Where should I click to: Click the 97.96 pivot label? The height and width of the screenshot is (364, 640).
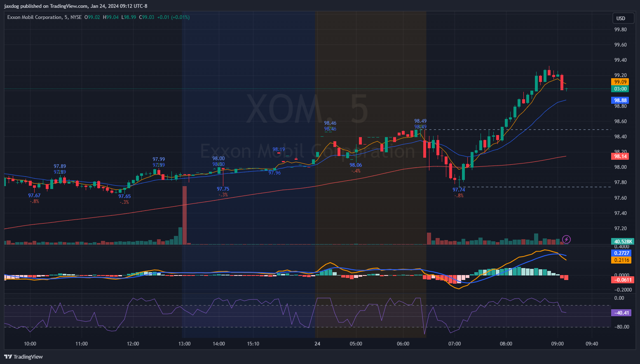tap(274, 173)
